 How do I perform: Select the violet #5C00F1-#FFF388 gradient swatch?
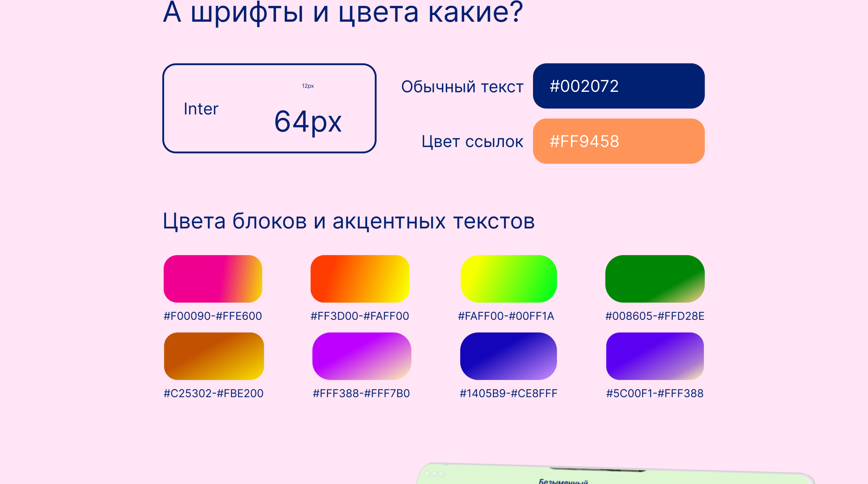(654, 356)
